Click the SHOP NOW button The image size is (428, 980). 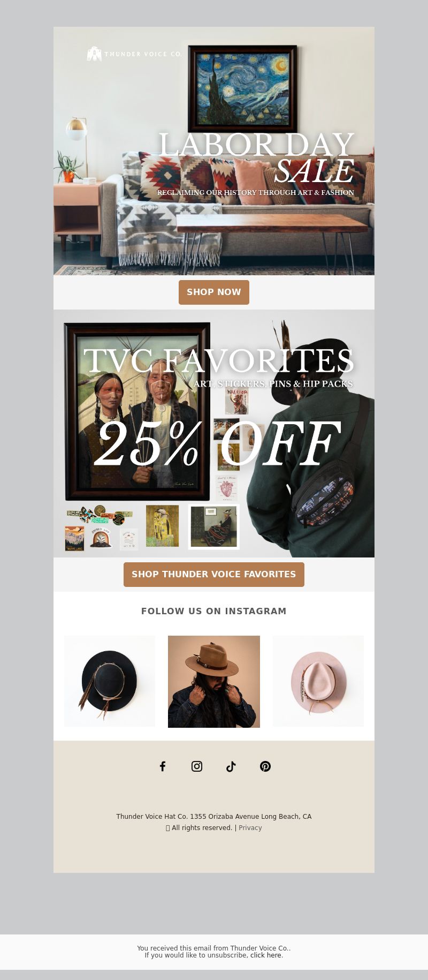pyautogui.click(x=214, y=292)
